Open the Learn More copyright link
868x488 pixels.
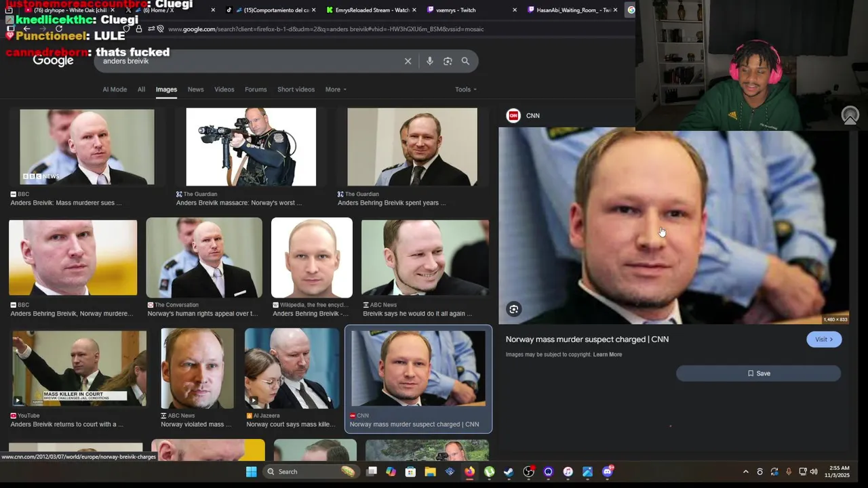click(x=608, y=354)
